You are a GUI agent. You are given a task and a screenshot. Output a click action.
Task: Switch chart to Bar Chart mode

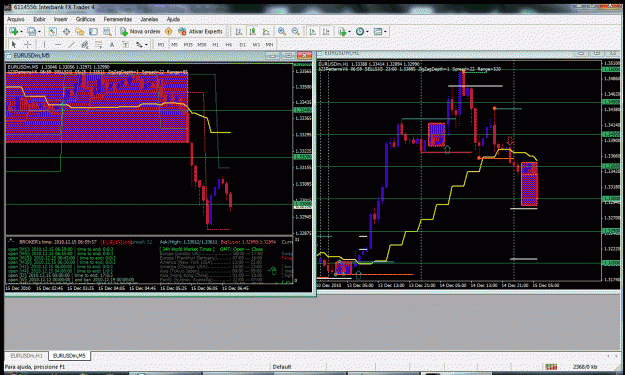click(x=239, y=31)
